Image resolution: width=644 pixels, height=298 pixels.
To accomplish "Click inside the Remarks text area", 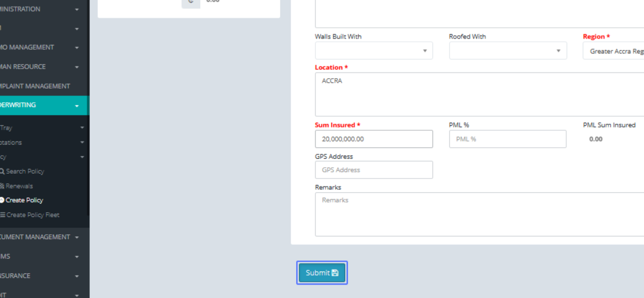I will coord(478,214).
